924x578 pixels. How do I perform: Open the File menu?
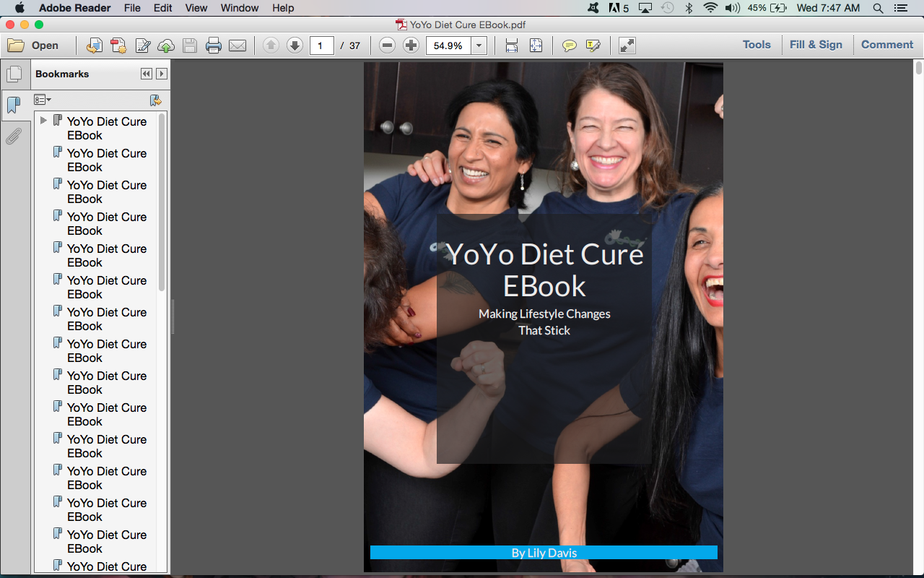132,8
